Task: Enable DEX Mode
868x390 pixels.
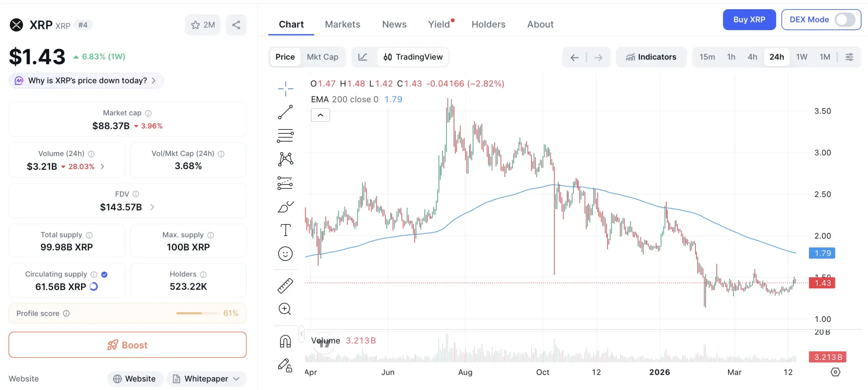Action: [x=844, y=20]
